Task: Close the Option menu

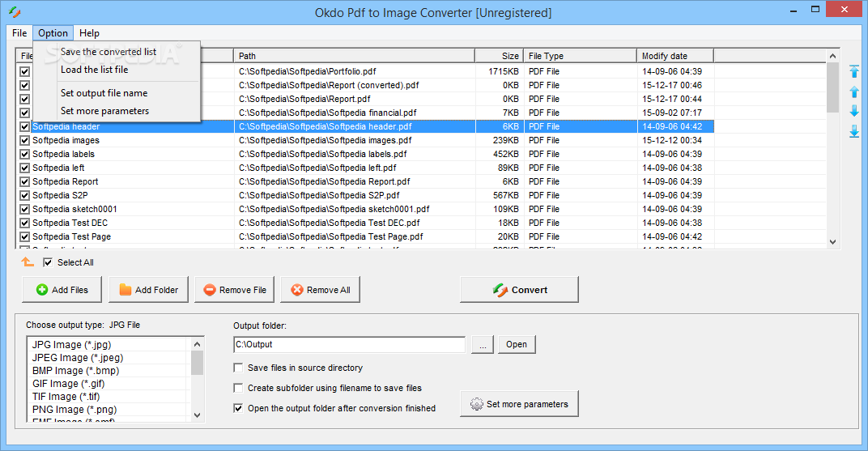Action: point(53,33)
